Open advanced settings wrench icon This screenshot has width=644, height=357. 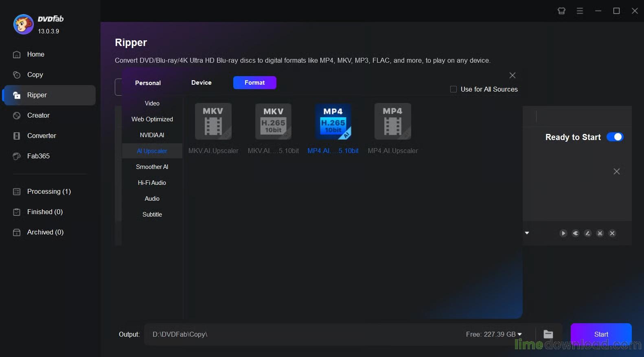click(x=576, y=233)
